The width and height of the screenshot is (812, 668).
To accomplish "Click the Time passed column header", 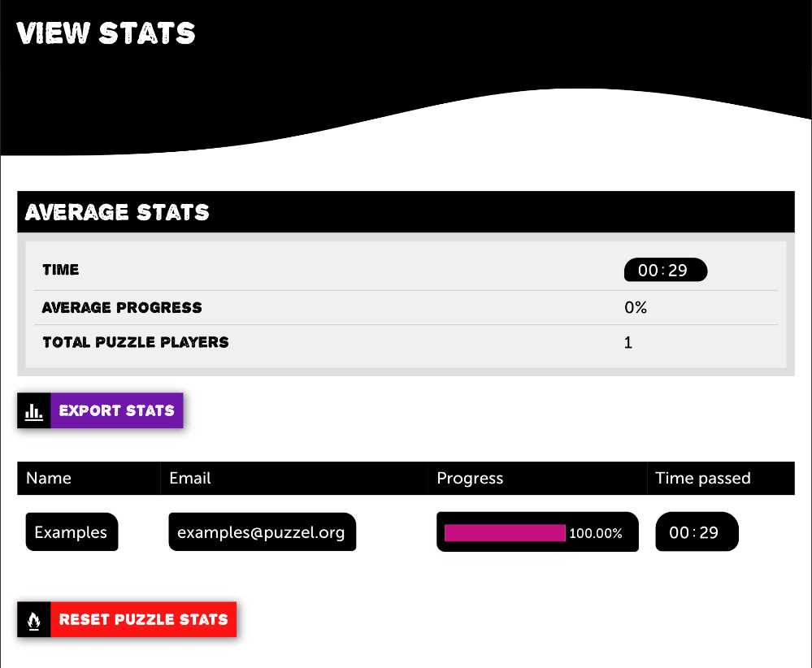I will (703, 479).
